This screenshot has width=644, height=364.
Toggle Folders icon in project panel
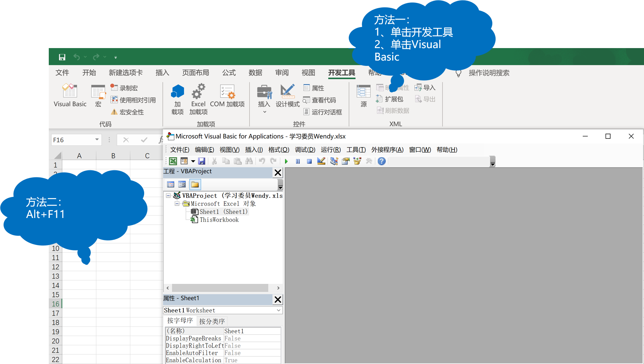pyautogui.click(x=195, y=184)
